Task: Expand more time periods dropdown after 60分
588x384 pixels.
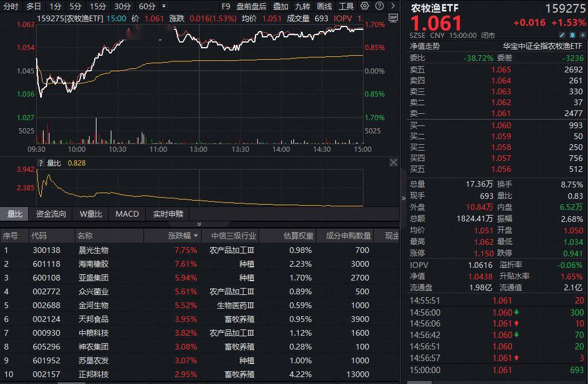Action: tap(164, 6)
